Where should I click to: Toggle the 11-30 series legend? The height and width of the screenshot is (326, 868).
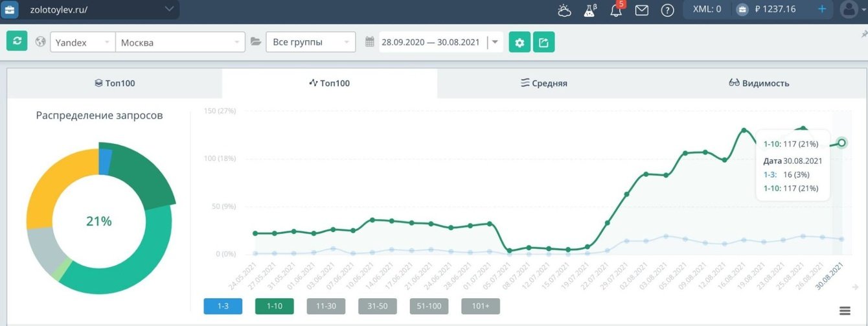point(326,307)
